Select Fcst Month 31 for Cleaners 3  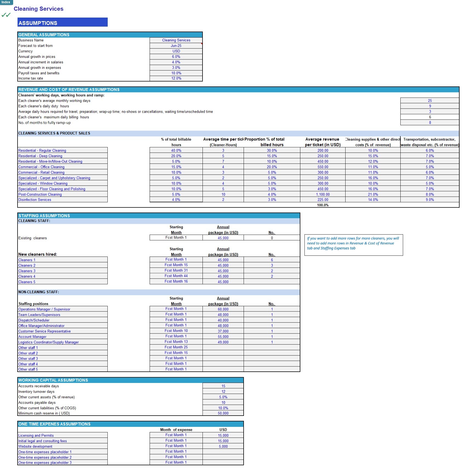(176, 270)
